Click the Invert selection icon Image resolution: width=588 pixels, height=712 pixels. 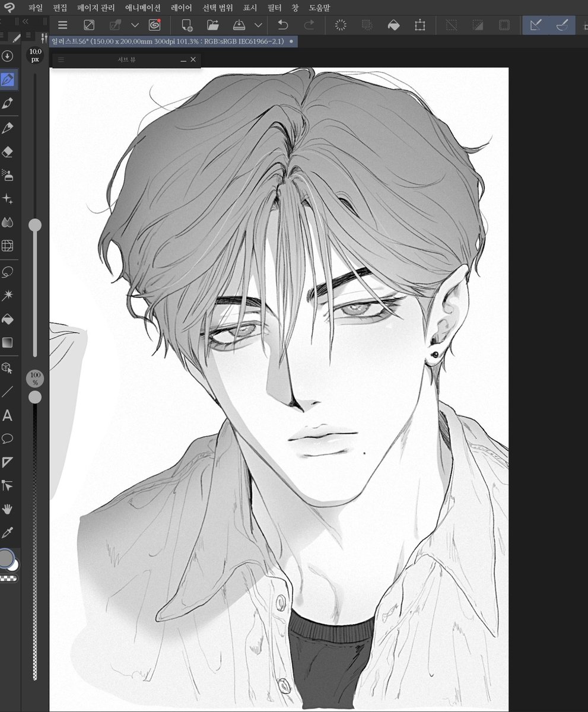point(478,25)
